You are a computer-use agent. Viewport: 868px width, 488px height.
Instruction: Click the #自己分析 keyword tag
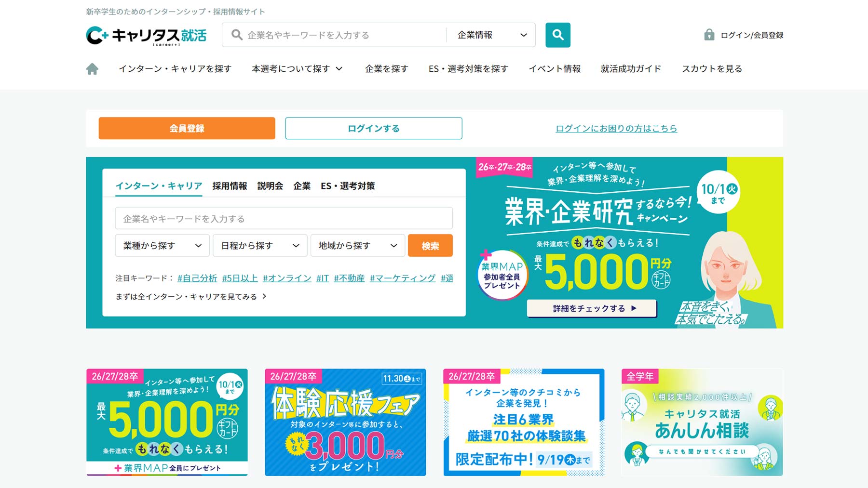[x=197, y=278]
